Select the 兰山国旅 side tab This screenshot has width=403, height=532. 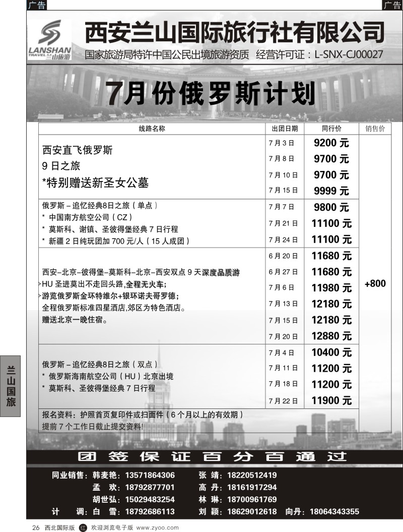[x=11, y=386]
